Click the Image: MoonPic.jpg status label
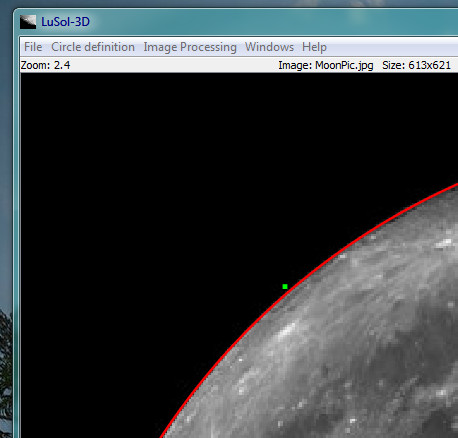458x438 pixels. pyautogui.click(x=326, y=65)
